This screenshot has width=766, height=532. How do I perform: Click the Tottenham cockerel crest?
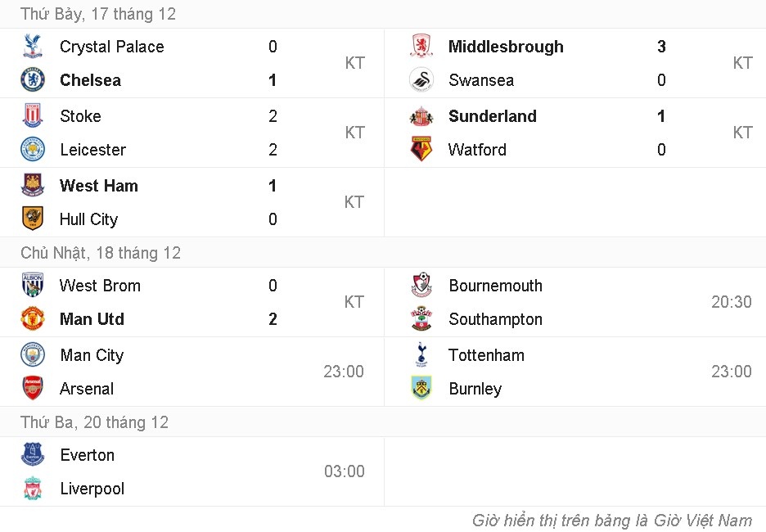point(421,355)
